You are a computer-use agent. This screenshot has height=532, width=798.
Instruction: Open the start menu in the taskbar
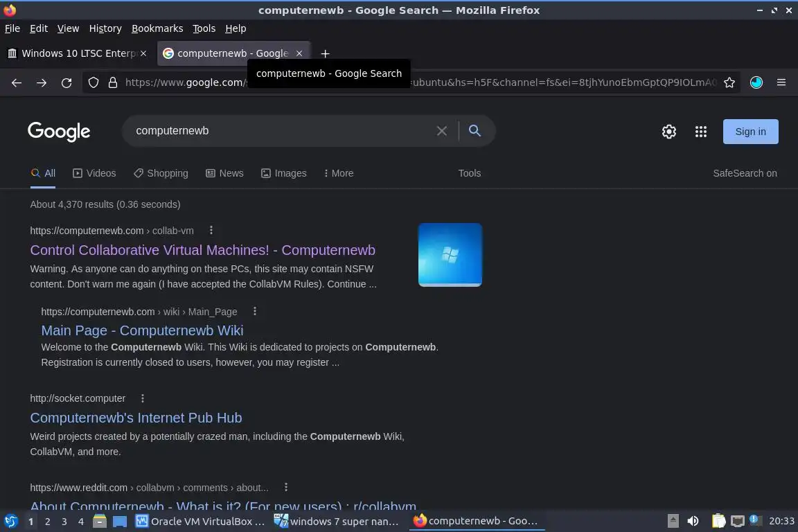click(10, 521)
